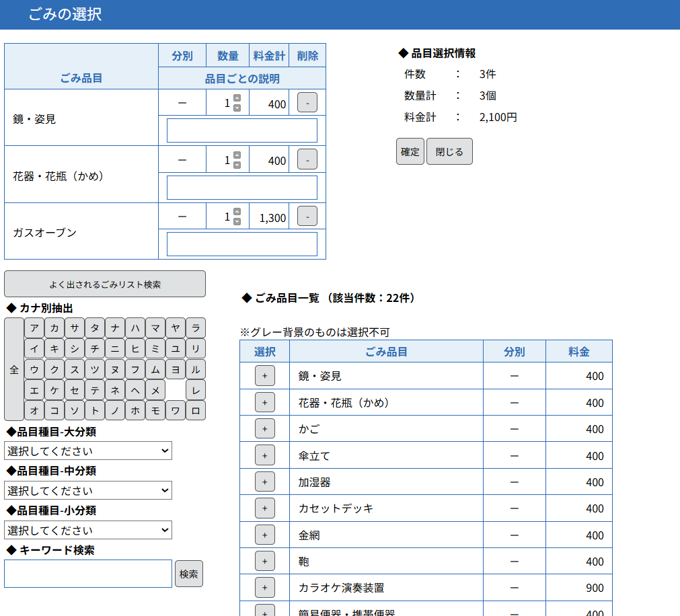
Task: Add カセットデッキ with the plus button
Action: click(264, 508)
